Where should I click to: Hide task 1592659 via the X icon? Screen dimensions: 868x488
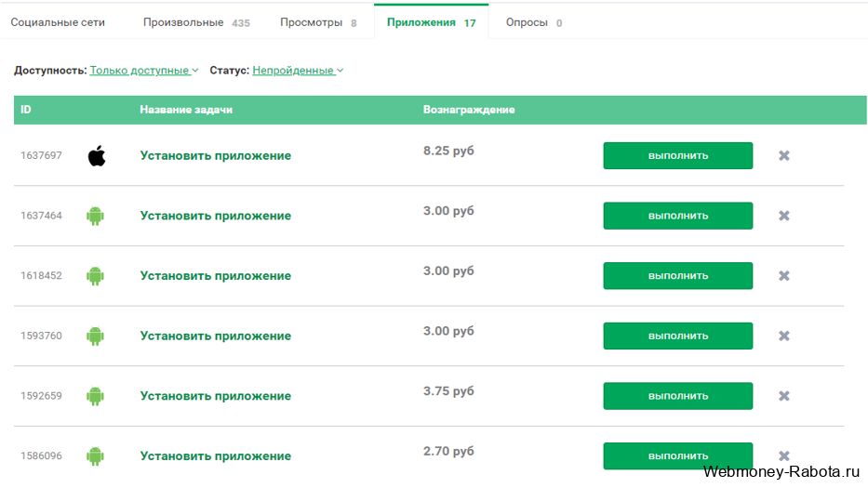pyautogui.click(x=784, y=396)
